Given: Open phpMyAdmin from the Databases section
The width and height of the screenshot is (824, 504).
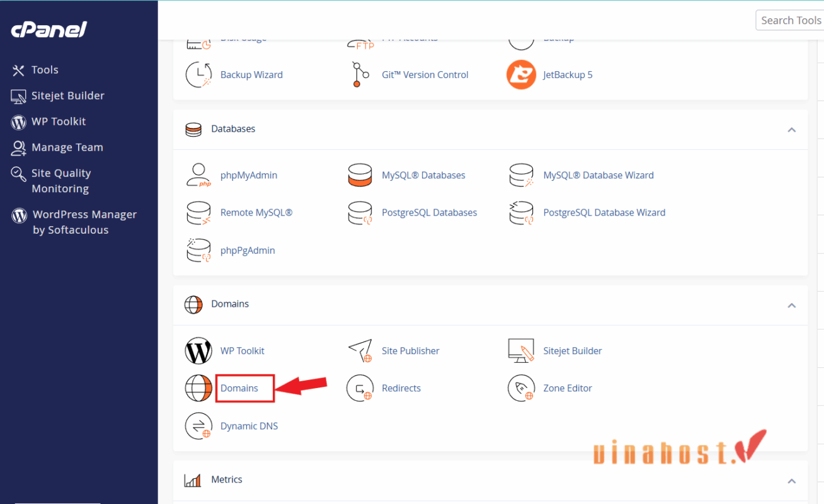Looking at the screenshot, I should [248, 175].
